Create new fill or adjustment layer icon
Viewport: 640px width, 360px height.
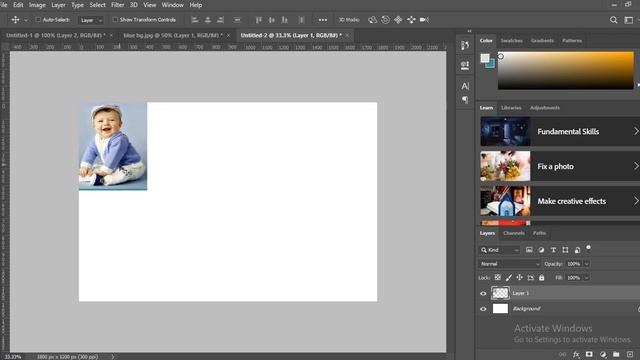[603, 354]
